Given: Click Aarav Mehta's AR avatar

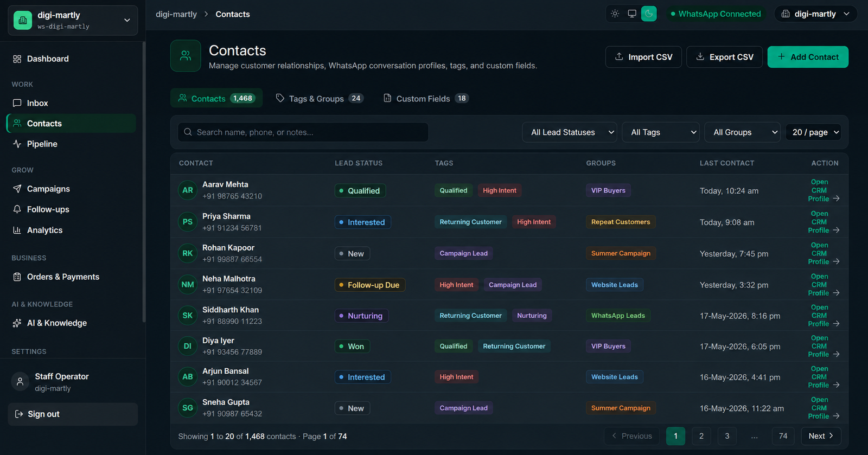Looking at the screenshot, I should coord(188,190).
